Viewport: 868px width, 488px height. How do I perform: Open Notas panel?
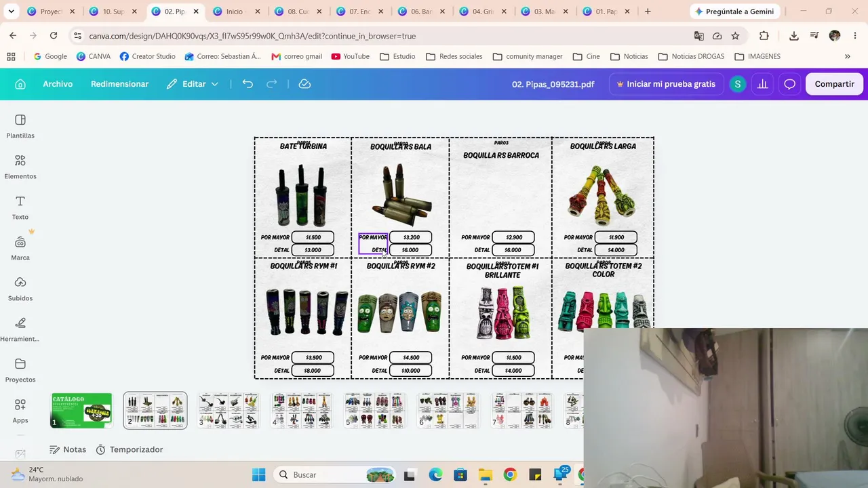68,449
